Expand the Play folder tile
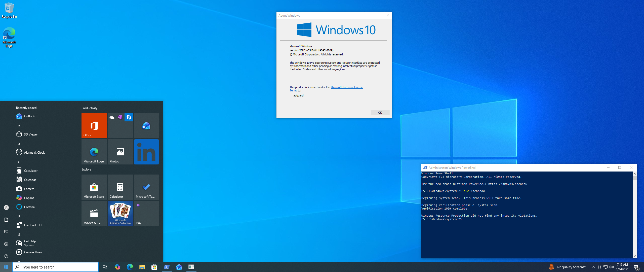The width and height of the screenshot is (644, 272). tap(146, 213)
